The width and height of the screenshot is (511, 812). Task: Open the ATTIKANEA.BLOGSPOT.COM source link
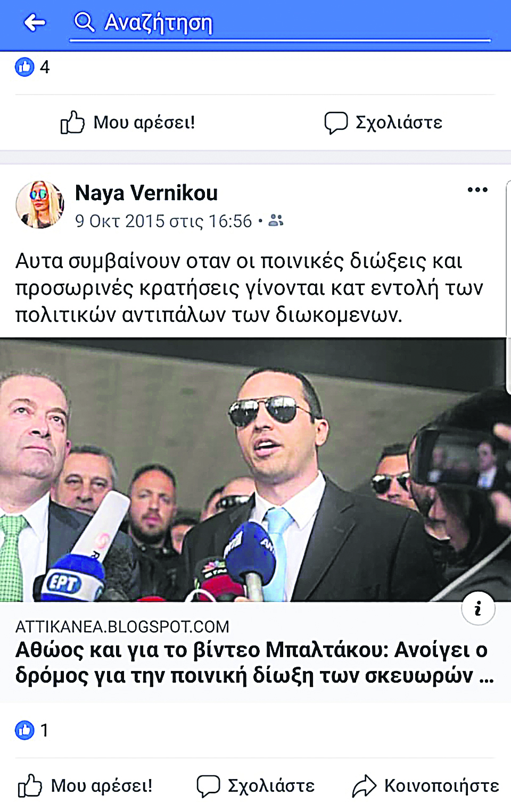(x=122, y=627)
